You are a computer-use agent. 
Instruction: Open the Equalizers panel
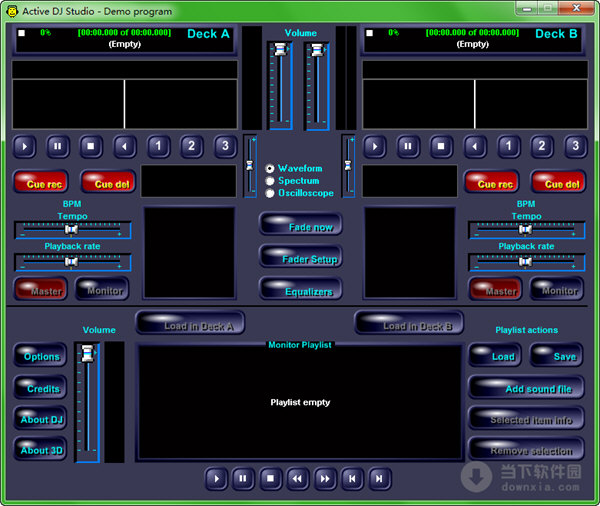(301, 289)
